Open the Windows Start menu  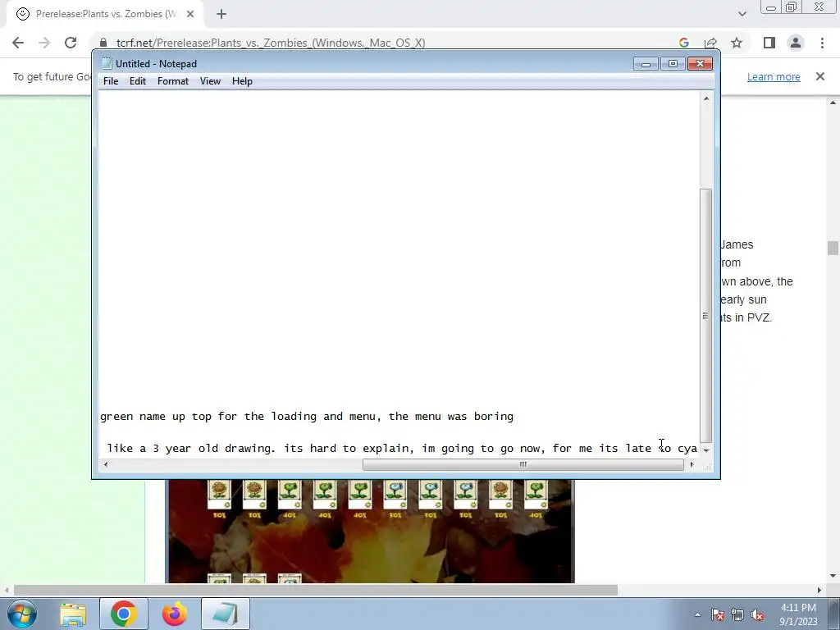tap(22, 614)
